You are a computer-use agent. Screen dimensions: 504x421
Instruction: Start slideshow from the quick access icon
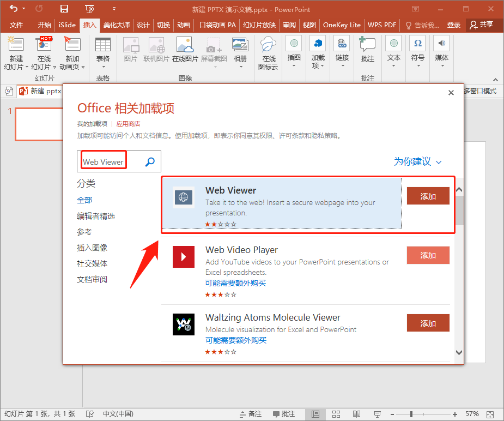[89, 9]
